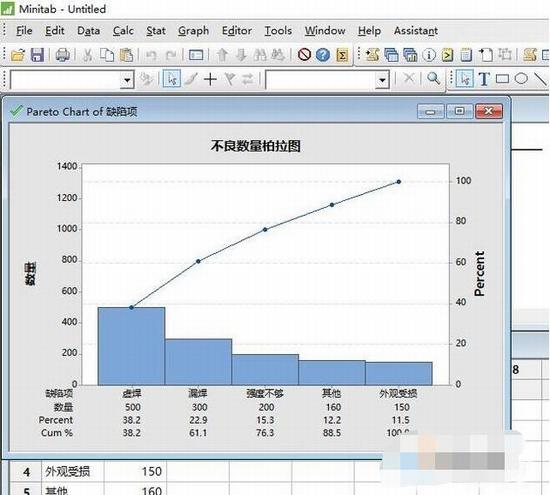
Task: Click the Copy icon
Action: click(107, 55)
